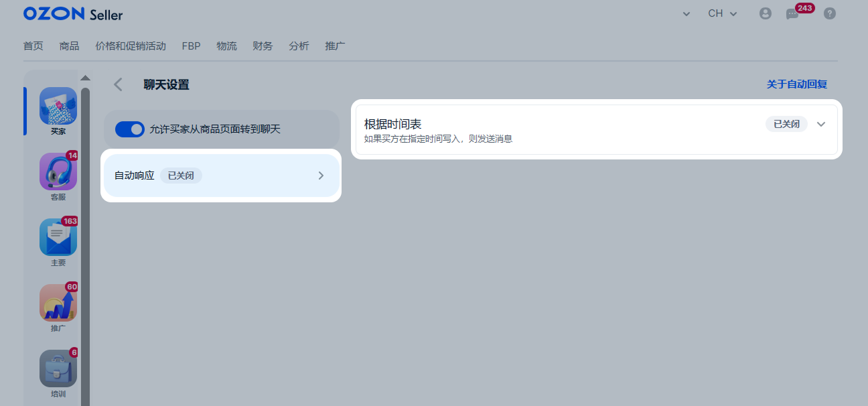Image resolution: width=868 pixels, height=406 pixels.
Task: Open the 推广 promotion chart icon
Action: [x=58, y=303]
